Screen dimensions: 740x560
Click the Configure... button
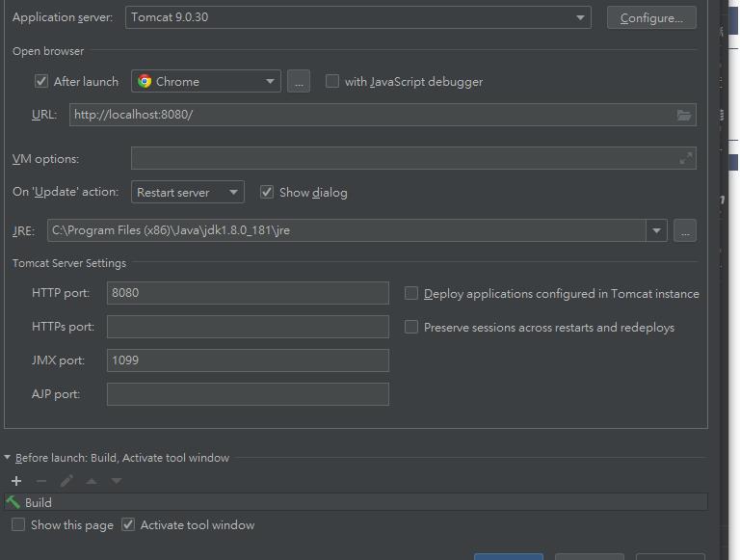click(x=651, y=18)
